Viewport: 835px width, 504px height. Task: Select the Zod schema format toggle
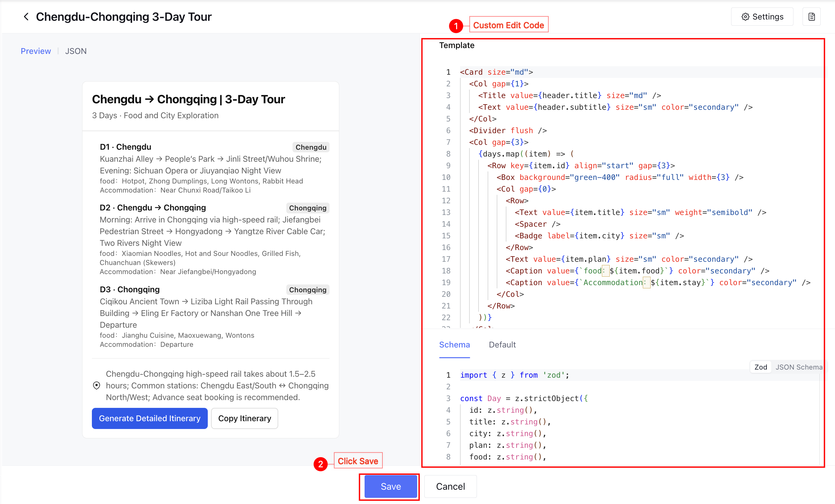[x=760, y=367]
